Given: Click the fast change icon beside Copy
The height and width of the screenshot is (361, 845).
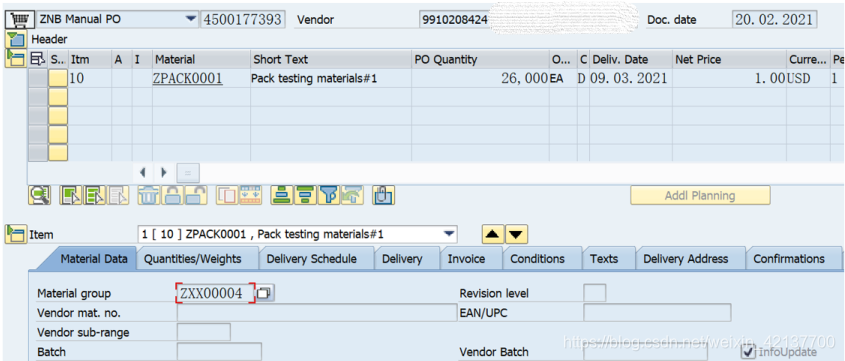Looking at the screenshot, I should 251,195.
